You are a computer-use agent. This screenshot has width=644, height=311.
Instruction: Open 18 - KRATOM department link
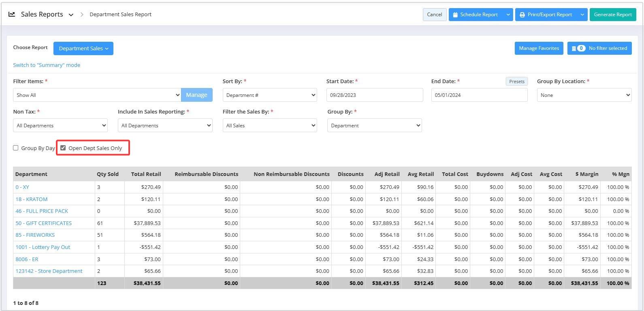[x=32, y=199]
